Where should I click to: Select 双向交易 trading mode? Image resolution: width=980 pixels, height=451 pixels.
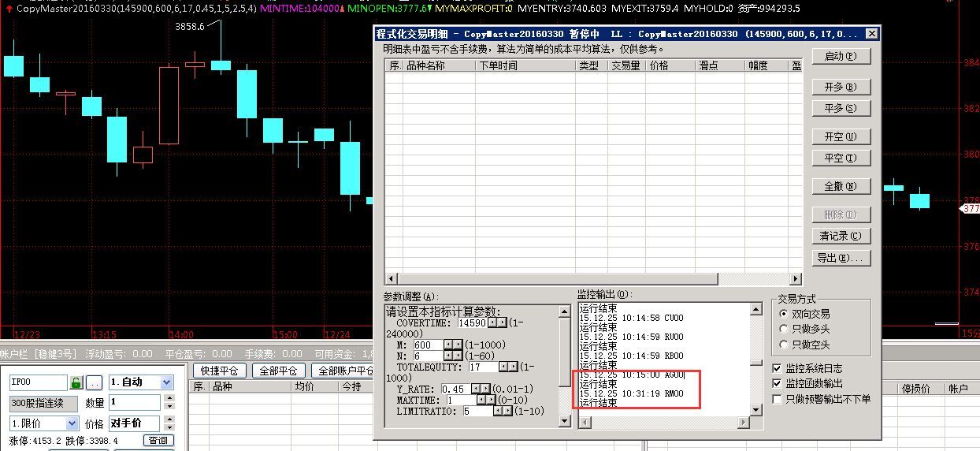click(x=784, y=313)
